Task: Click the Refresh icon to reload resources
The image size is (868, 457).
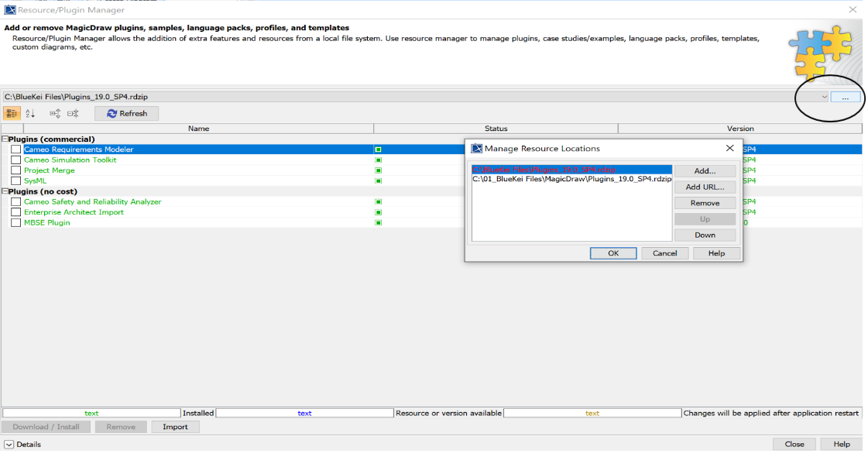Action: click(113, 113)
